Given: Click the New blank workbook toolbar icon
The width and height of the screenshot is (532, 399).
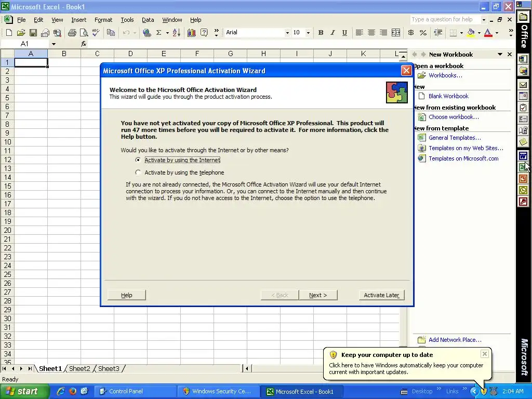Looking at the screenshot, I should (x=9, y=33).
